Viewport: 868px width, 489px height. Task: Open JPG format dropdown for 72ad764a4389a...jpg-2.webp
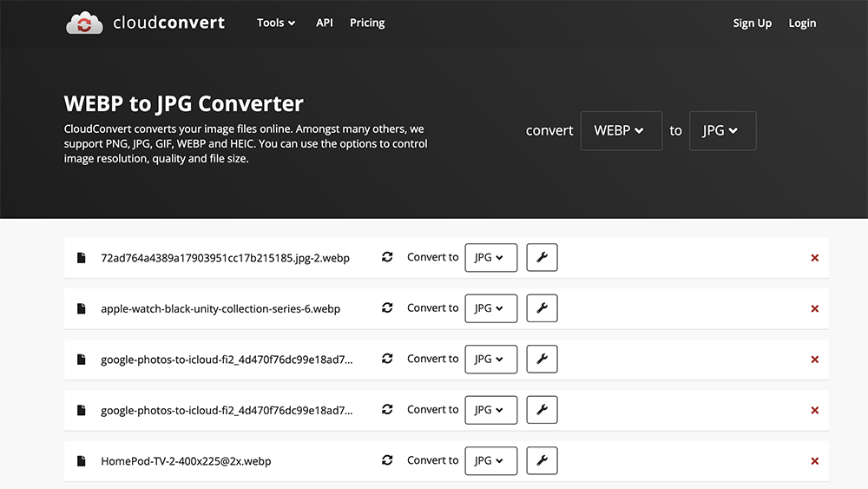491,257
